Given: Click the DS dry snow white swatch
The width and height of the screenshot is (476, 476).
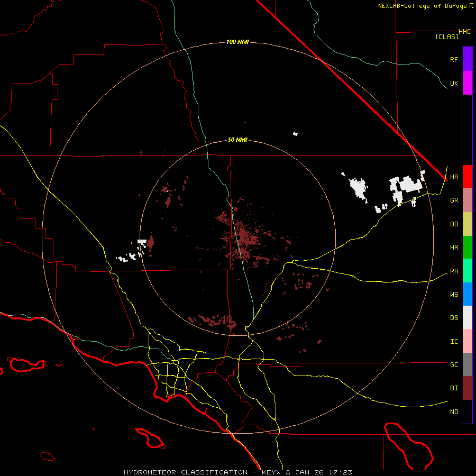Looking at the screenshot, I should click(x=467, y=317).
